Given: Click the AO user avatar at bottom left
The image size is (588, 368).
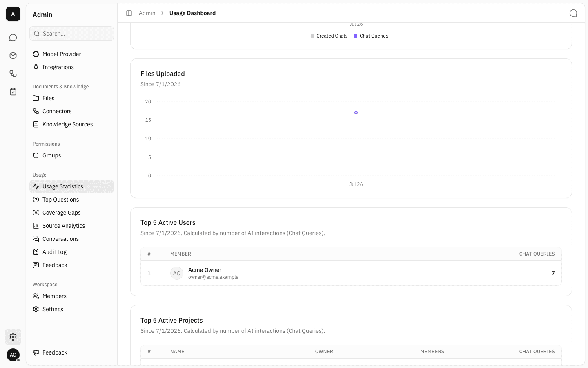Looking at the screenshot, I should click(x=13, y=355).
